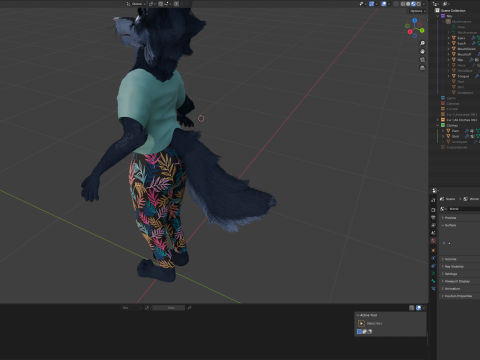This screenshot has width=480, height=360.
Task: Expand the Animation panel
Action: [x=459, y=289]
